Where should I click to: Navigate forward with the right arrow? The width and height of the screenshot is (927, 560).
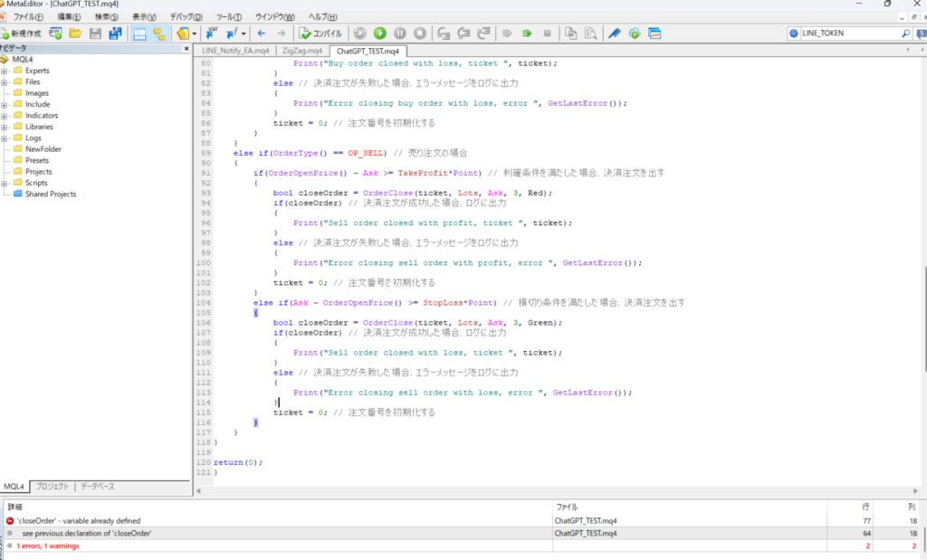282,33
